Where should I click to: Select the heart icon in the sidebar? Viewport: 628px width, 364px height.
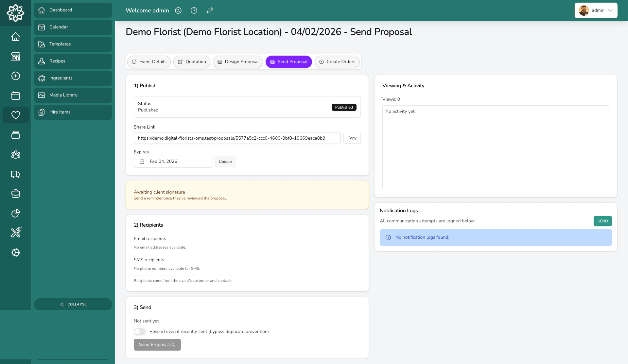(15, 115)
